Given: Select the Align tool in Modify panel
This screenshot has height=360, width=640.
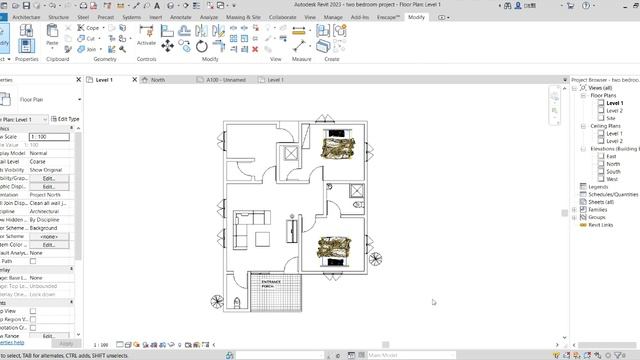Looking at the screenshot, I should pos(167,31).
